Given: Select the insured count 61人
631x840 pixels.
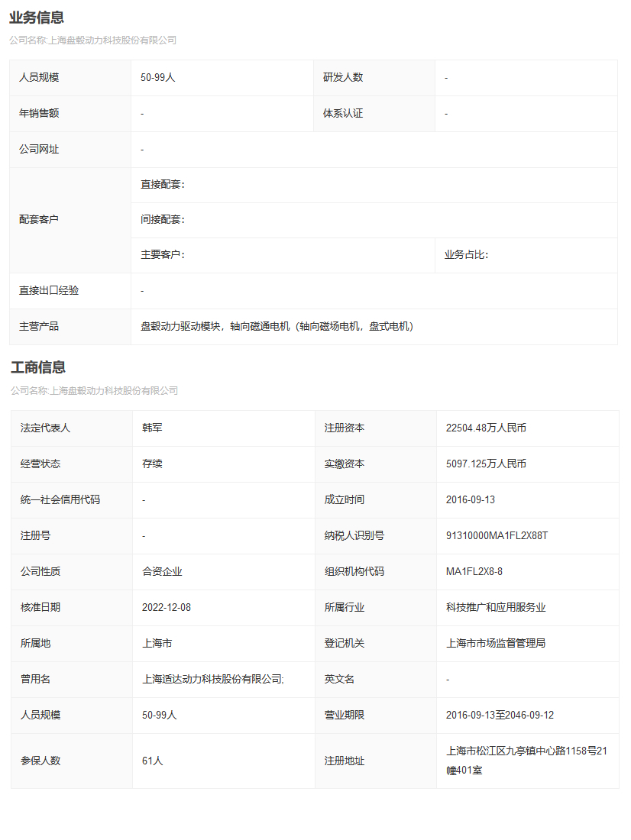Looking at the screenshot, I should tap(152, 761).
